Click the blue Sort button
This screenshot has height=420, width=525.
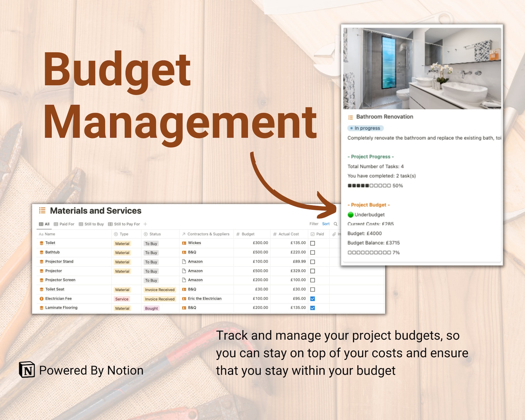click(326, 224)
